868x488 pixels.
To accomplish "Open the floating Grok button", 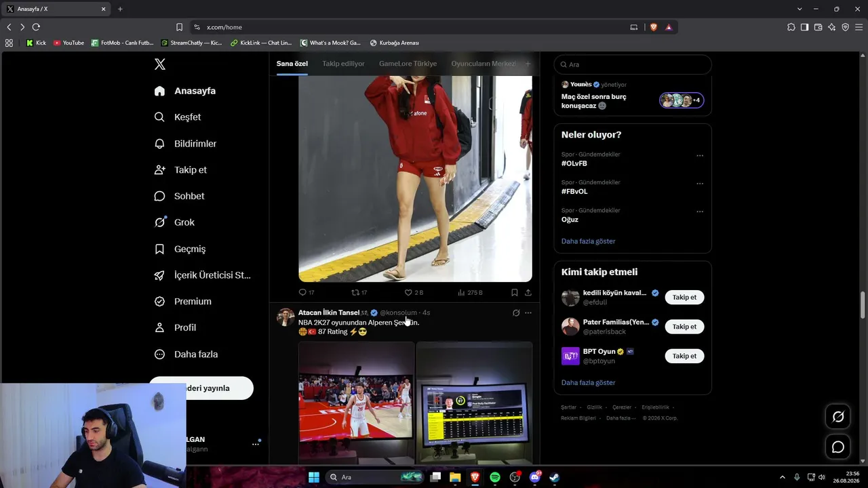I will [x=838, y=417].
